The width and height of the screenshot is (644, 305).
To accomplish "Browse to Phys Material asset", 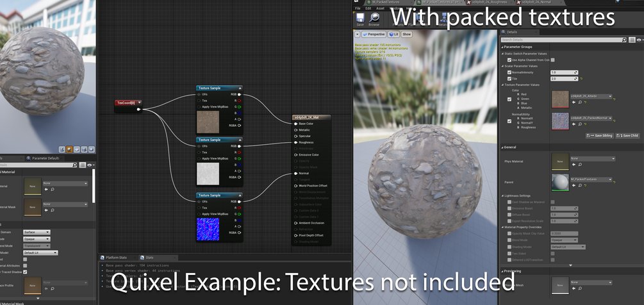I will click(580, 164).
